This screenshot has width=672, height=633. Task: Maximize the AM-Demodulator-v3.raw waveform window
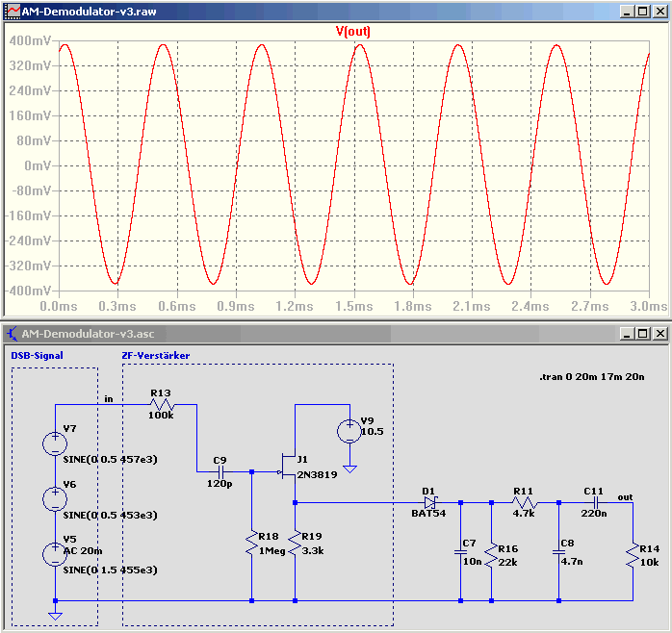click(x=643, y=12)
